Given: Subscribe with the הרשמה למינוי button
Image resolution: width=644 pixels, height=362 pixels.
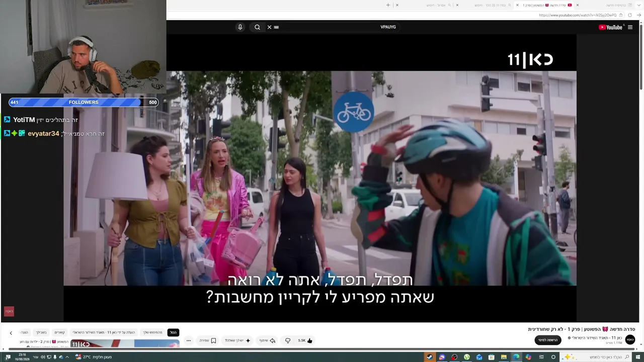Looking at the screenshot, I should [548, 340].
